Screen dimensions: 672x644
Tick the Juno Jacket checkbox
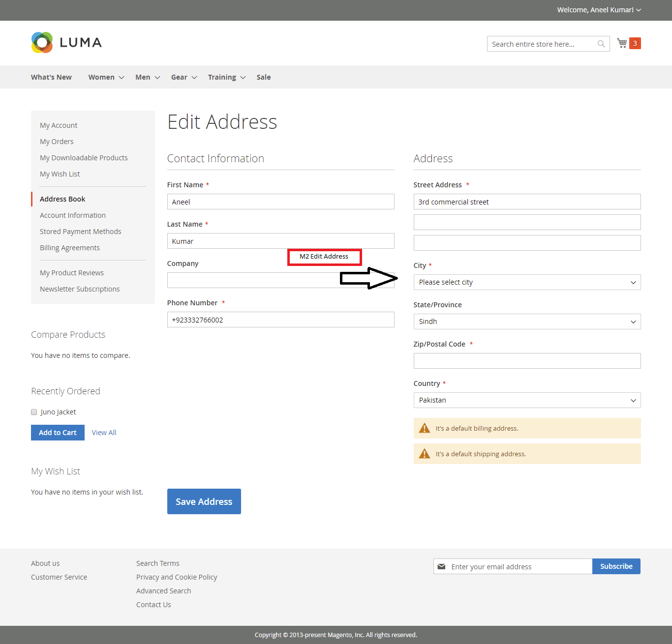(x=34, y=412)
